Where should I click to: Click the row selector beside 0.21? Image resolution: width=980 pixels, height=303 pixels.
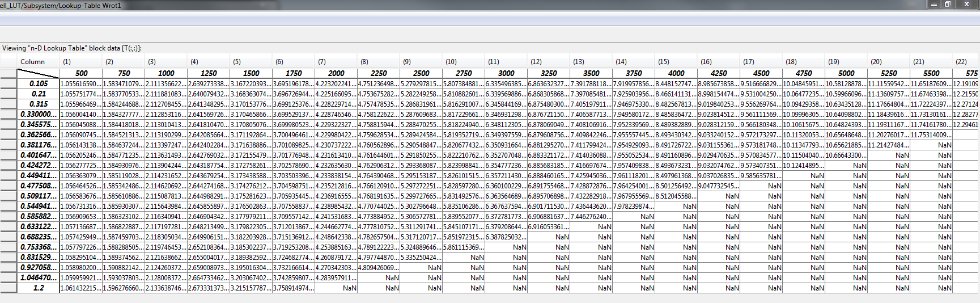coord(9,94)
